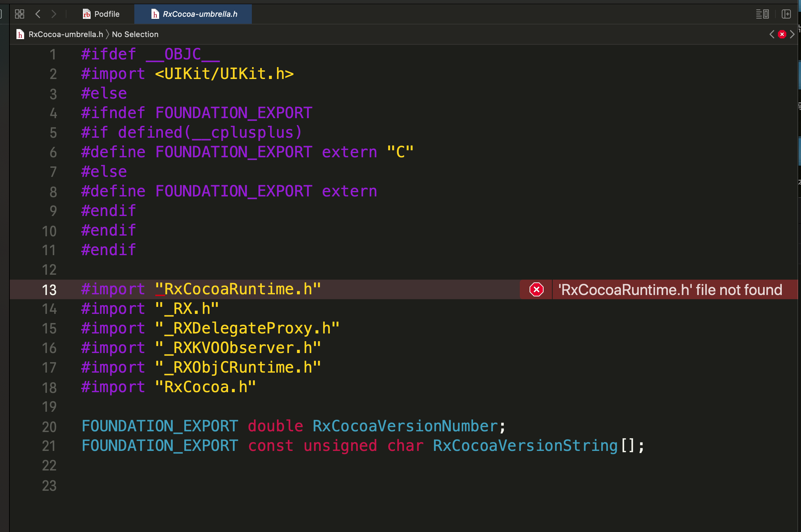Click "_RXKVOObserver.h" on line 16
The width and height of the screenshot is (801, 532).
[x=238, y=348]
